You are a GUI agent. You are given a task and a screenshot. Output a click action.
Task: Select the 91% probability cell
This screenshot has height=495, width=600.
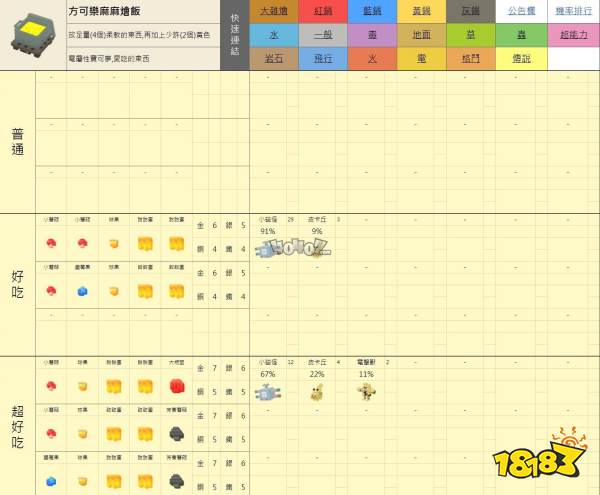click(x=267, y=231)
